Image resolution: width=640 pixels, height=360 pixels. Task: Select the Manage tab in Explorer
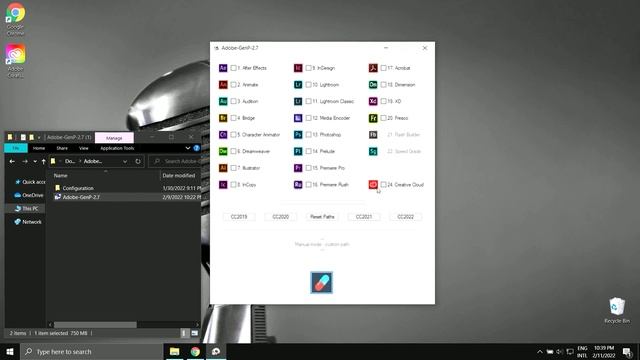tap(114, 138)
